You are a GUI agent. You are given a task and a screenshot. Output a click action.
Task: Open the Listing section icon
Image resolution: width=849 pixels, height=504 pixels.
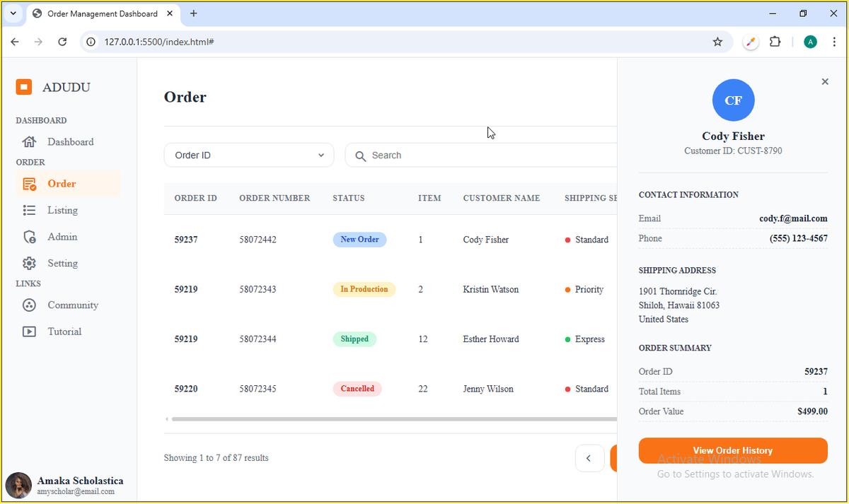29,210
